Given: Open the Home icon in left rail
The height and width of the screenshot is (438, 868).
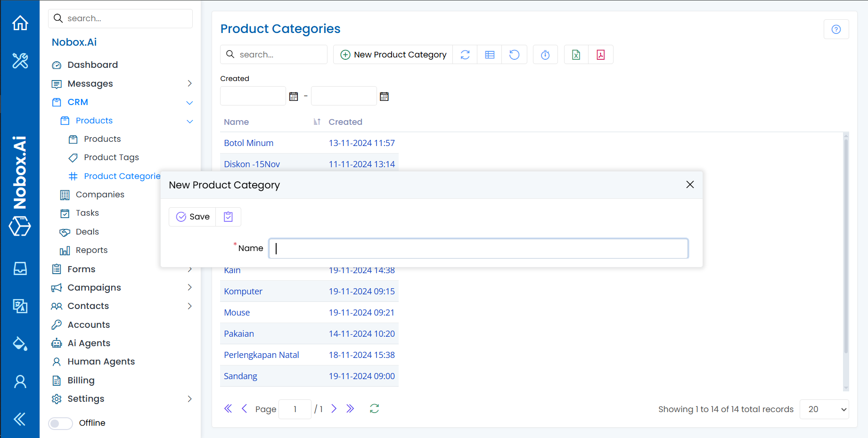Looking at the screenshot, I should (x=20, y=23).
